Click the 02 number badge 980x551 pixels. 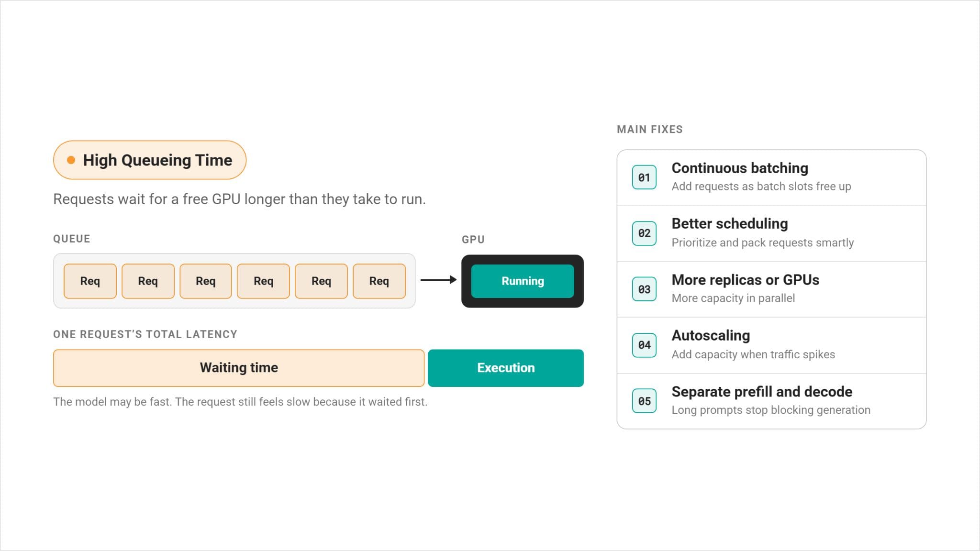click(x=644, y=233)
